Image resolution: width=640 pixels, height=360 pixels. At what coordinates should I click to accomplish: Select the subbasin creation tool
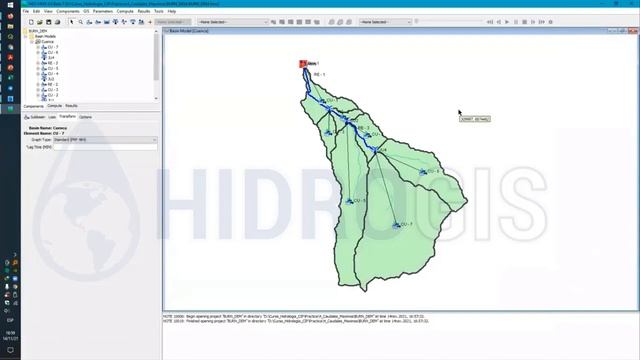[89, 22]
